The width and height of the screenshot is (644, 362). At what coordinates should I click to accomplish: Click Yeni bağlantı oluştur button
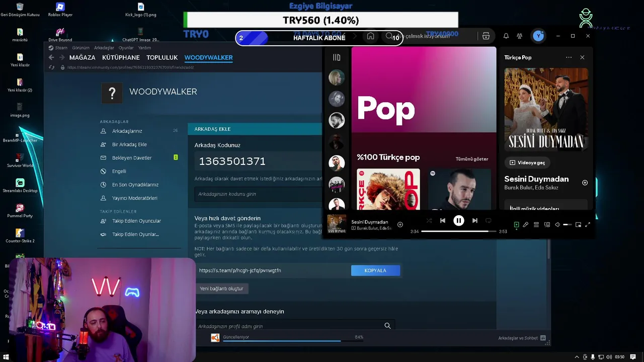(221, 289)
